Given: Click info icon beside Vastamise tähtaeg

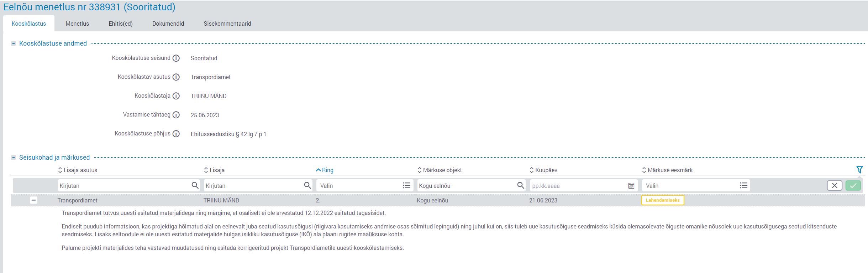Looking at the screenshot, I should pos(176,115).
